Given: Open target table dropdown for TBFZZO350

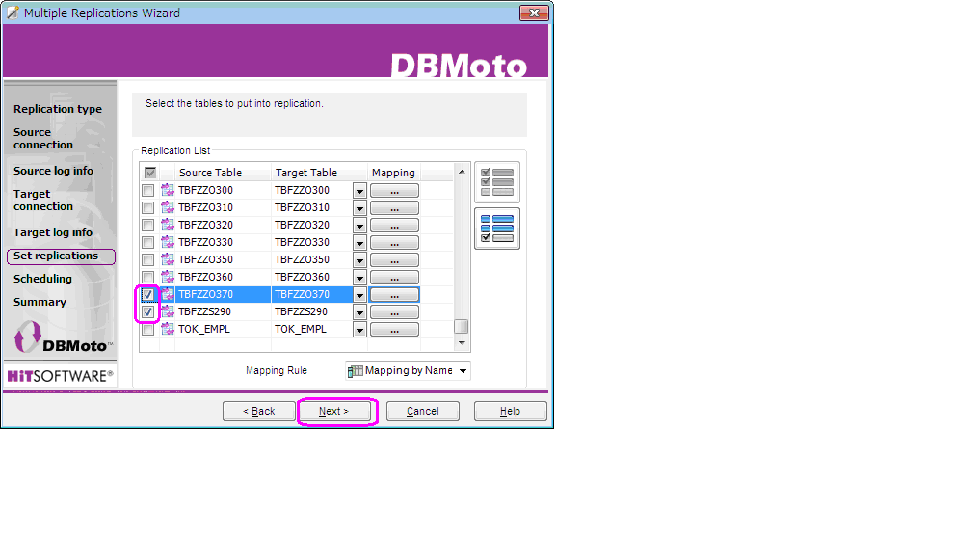Looking at the screenshot, I should (359, 260).
